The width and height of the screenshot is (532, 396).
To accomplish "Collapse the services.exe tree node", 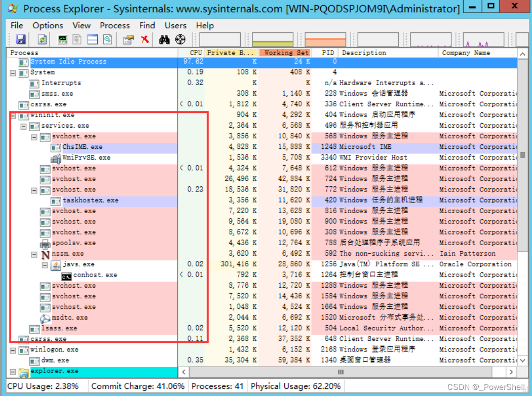I will (x=23, y=127).
